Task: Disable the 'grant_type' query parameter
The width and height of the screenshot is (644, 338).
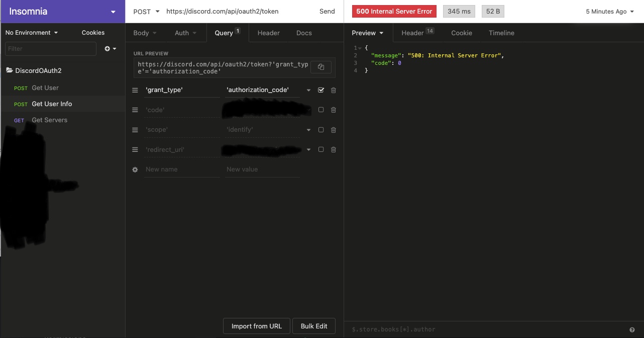Action: (321, 90)
